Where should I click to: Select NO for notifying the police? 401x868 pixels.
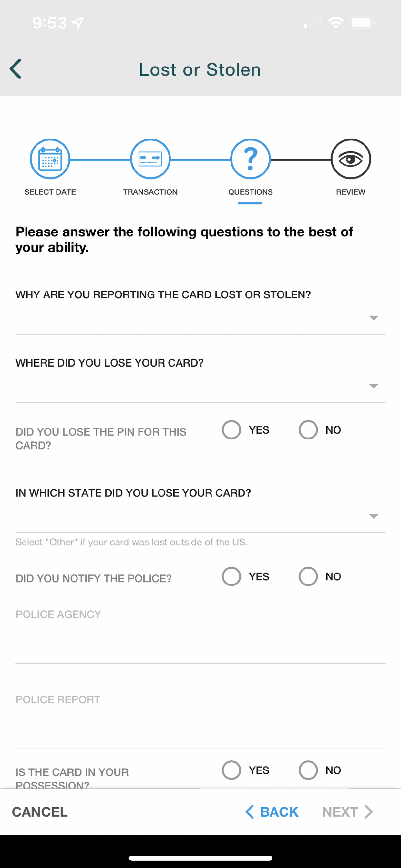pos(308,576)
